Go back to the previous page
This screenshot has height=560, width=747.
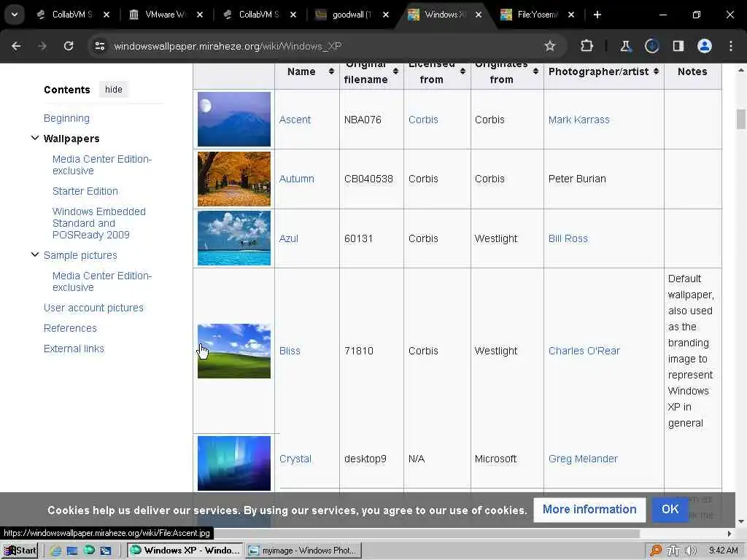coord(16,46)
